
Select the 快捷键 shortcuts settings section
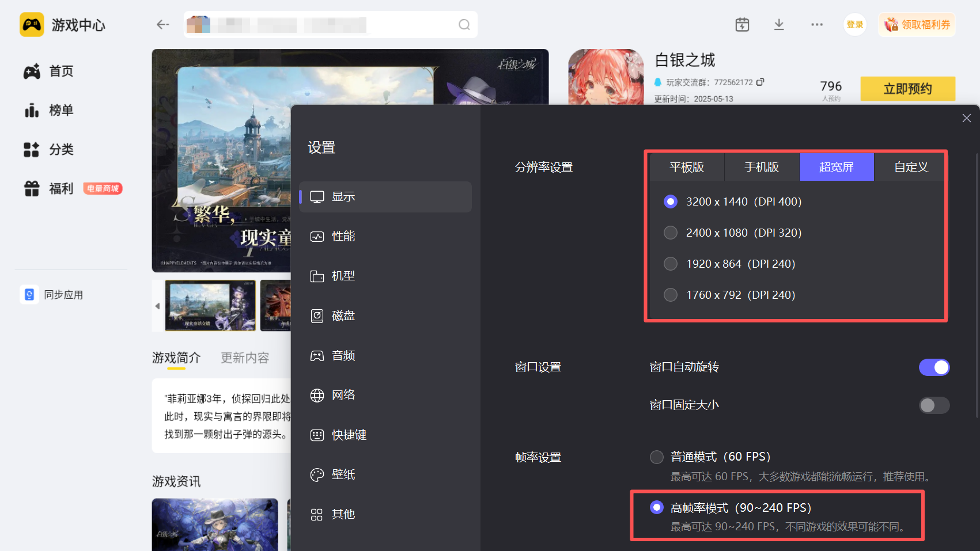[x=385, y=435]
